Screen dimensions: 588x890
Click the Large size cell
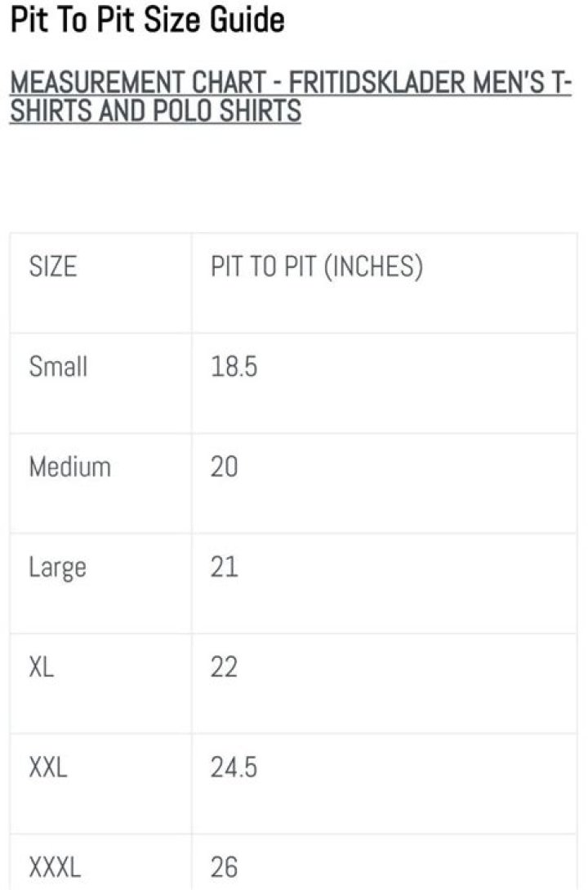point(57,567)
